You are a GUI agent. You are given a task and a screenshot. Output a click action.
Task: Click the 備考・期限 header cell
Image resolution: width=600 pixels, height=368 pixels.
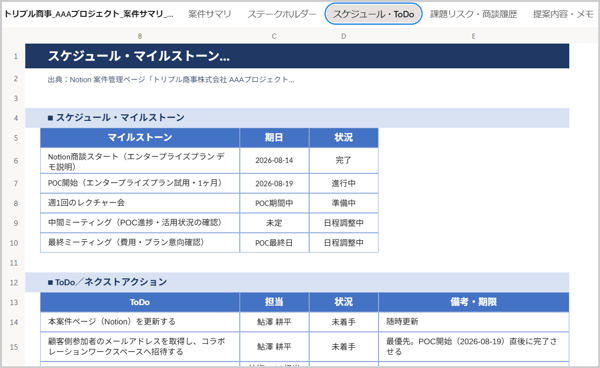tap(473, 302)
